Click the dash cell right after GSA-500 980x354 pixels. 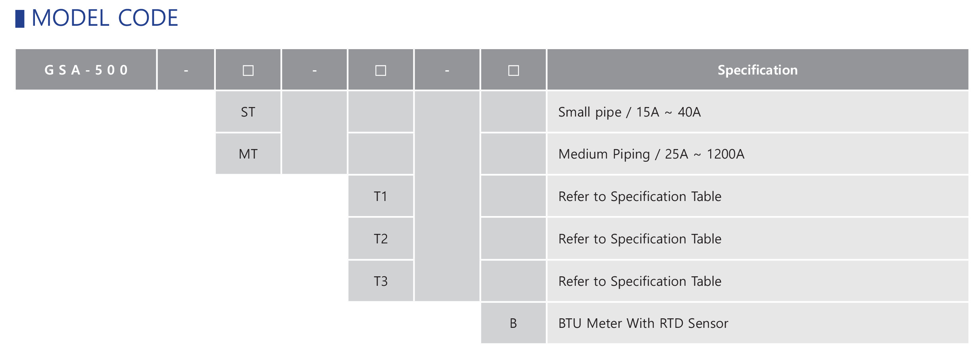point(186,71)
